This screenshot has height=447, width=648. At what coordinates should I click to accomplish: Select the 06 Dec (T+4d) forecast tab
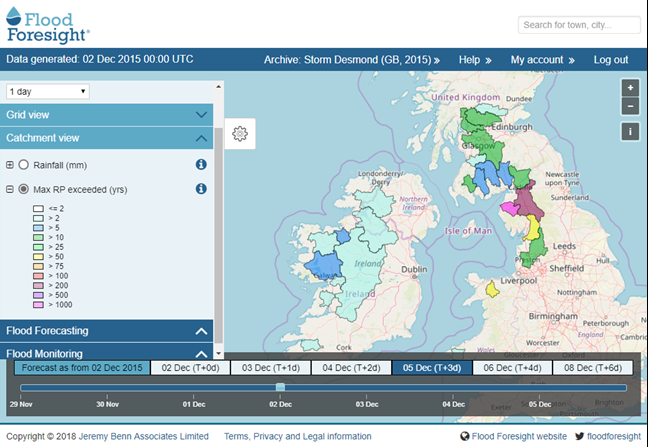coord(511,367)
